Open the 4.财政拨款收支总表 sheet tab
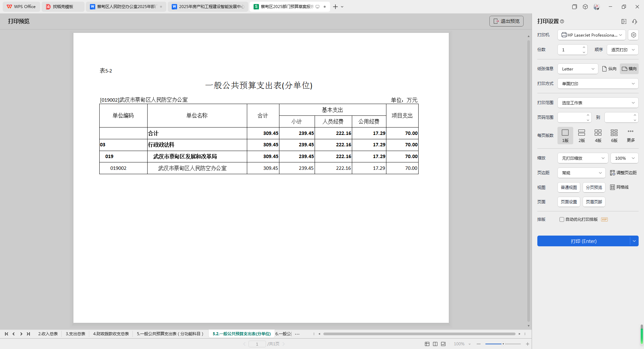644x349 pixels. [111, 334]
